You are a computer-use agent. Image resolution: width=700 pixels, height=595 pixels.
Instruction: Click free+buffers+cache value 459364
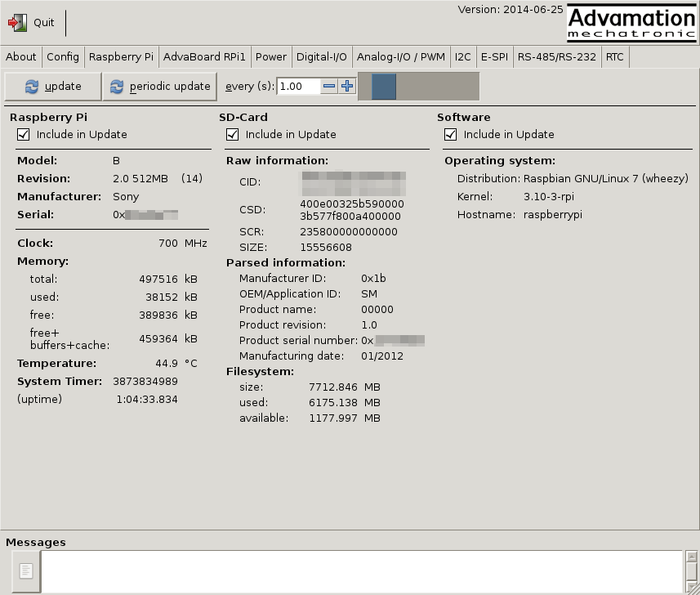click(158, 339)
